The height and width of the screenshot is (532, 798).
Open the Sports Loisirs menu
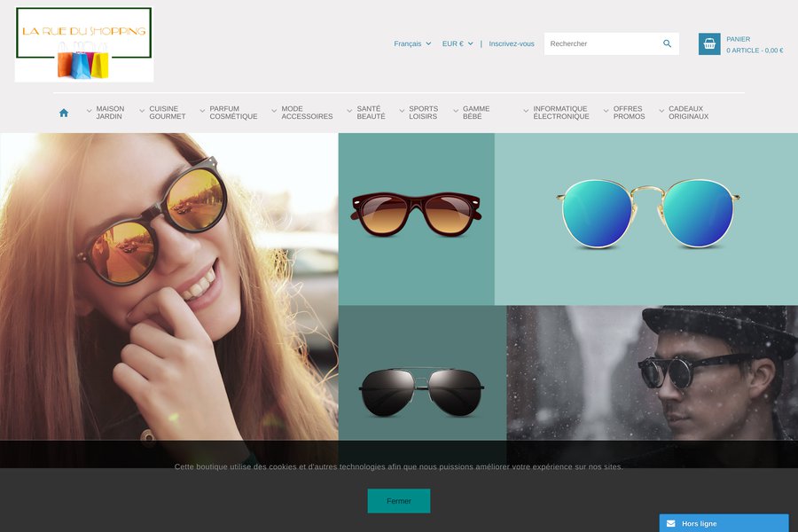[x=423, y=113]
